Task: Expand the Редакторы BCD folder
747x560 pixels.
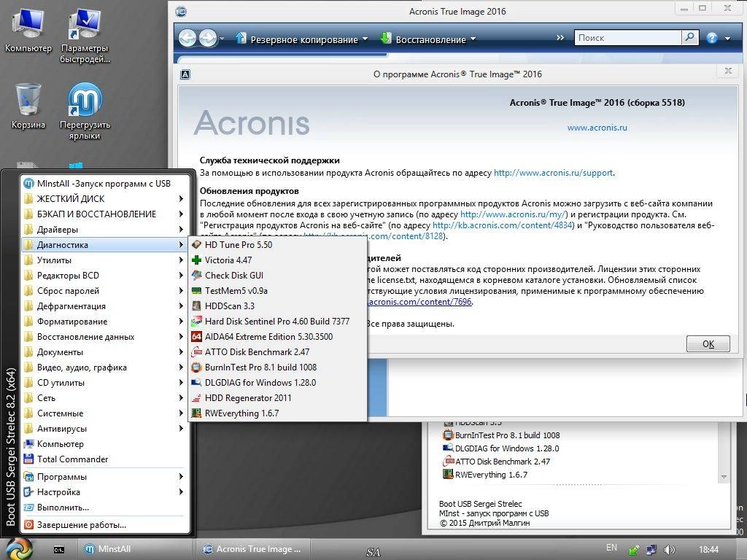Action: tap(106, 275)
